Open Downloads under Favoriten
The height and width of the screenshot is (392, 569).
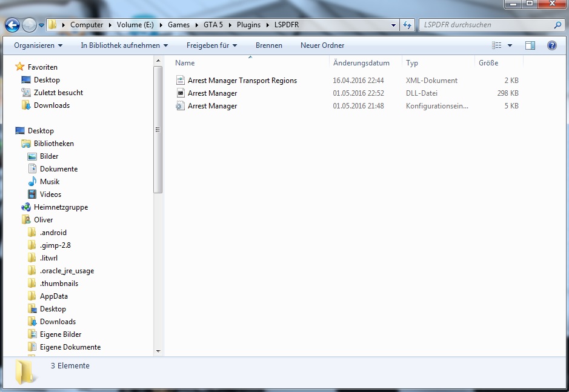click(x=52, y=105)
